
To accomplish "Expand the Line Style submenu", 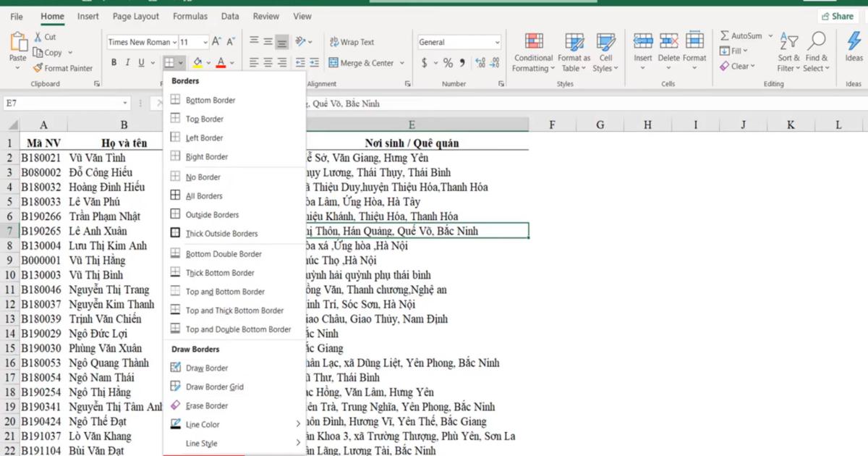I will coord(203,442).
